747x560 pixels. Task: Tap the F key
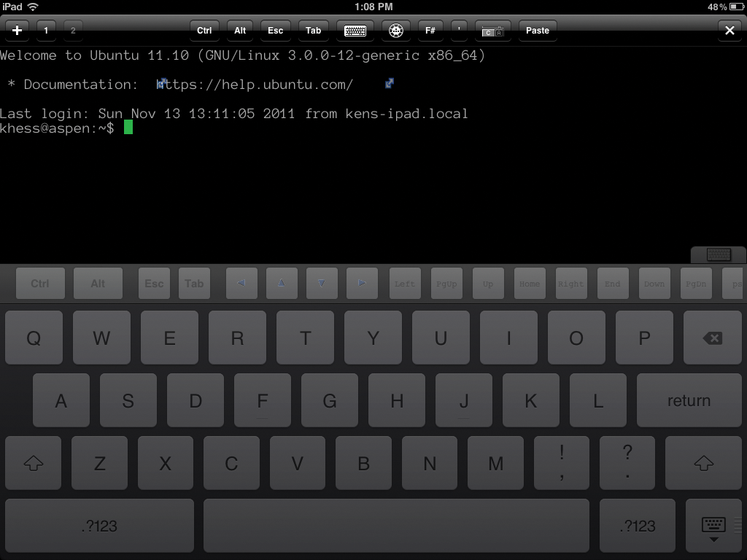[x=263, y=400]
